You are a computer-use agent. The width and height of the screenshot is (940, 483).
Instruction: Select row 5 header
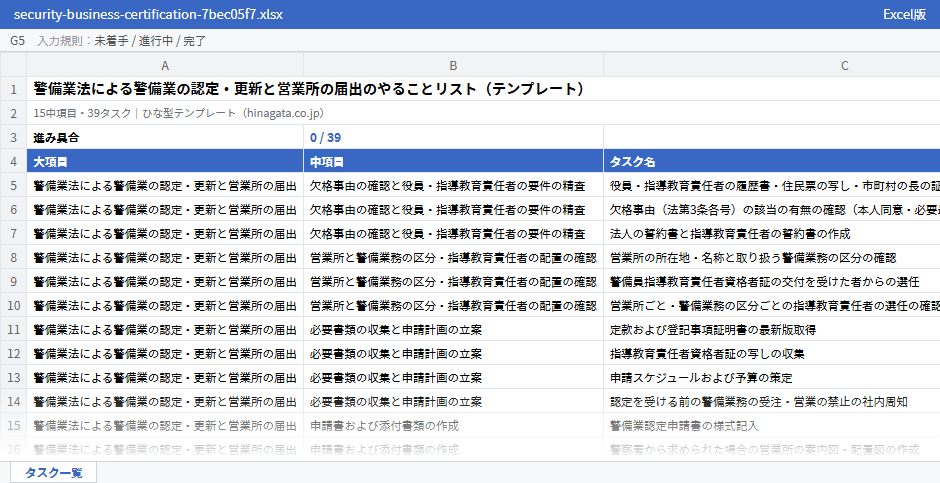coord(13,185)
